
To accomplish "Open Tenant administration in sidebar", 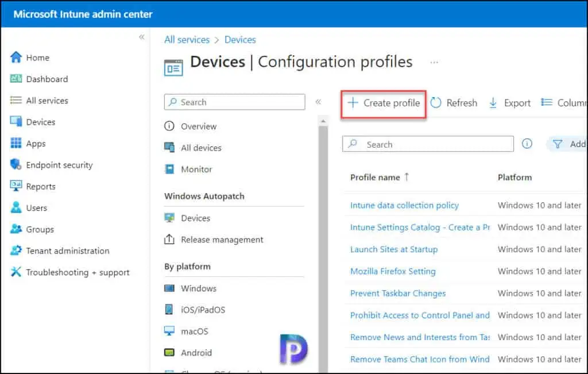I will 68,250.
